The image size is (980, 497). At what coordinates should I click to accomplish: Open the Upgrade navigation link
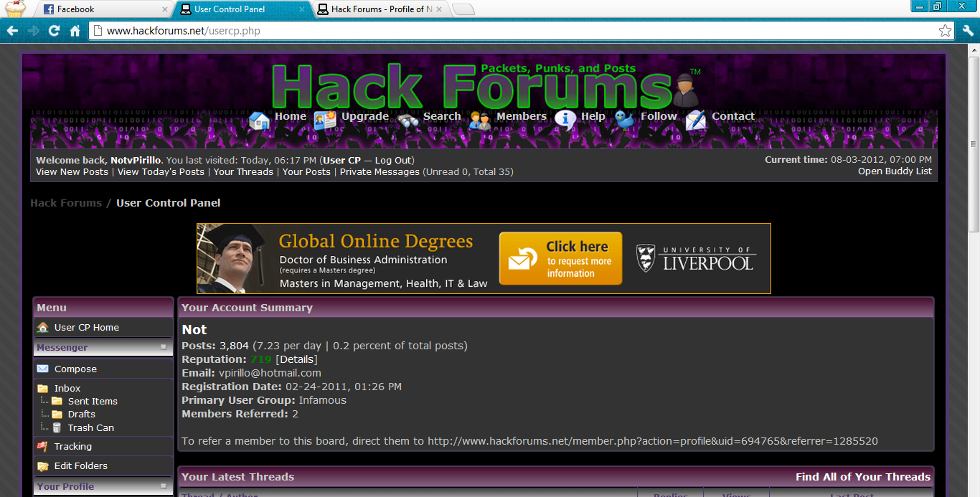coord(365,116)
